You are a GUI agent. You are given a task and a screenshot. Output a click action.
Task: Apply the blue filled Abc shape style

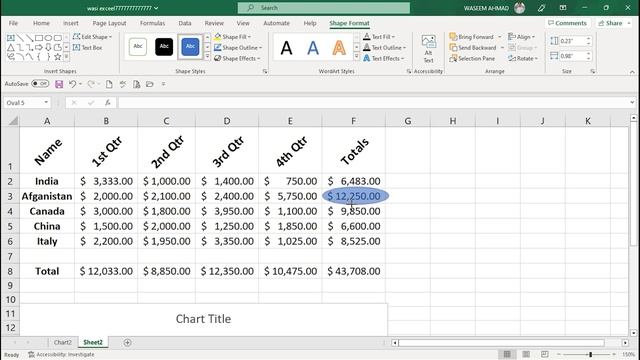190,47
